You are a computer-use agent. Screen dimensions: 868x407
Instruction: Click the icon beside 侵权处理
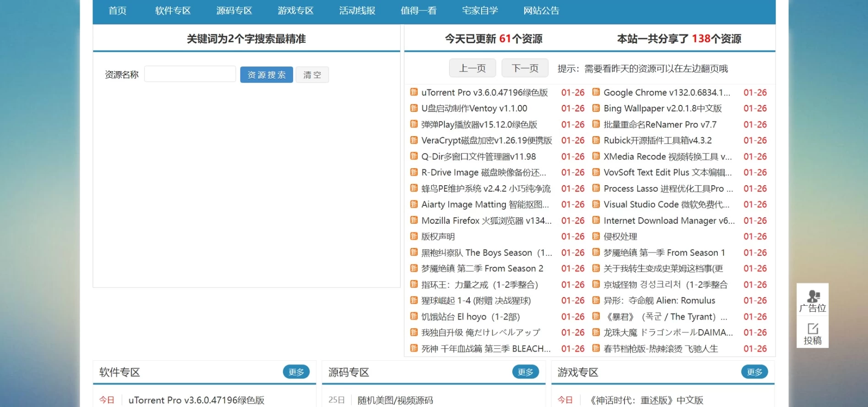(x=596, y=236)
